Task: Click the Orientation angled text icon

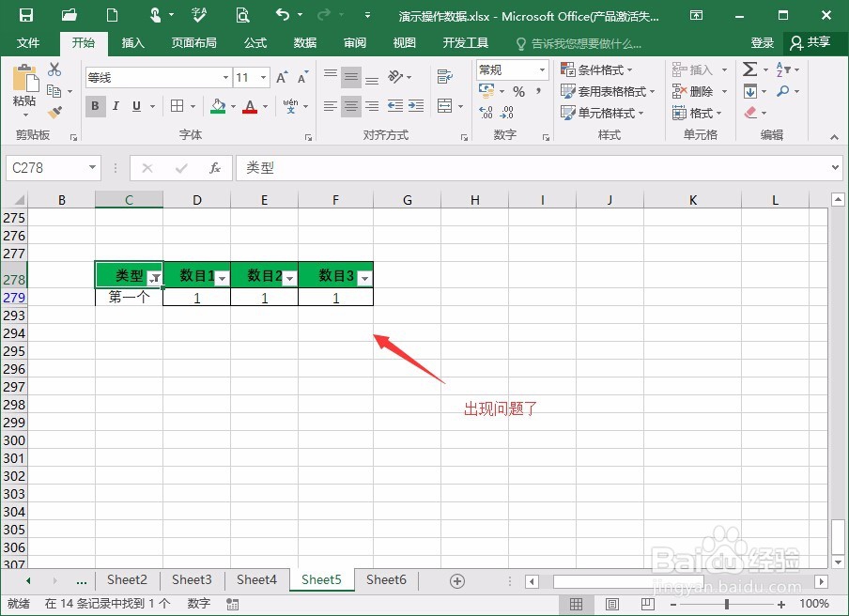Action: pos(395,76)
